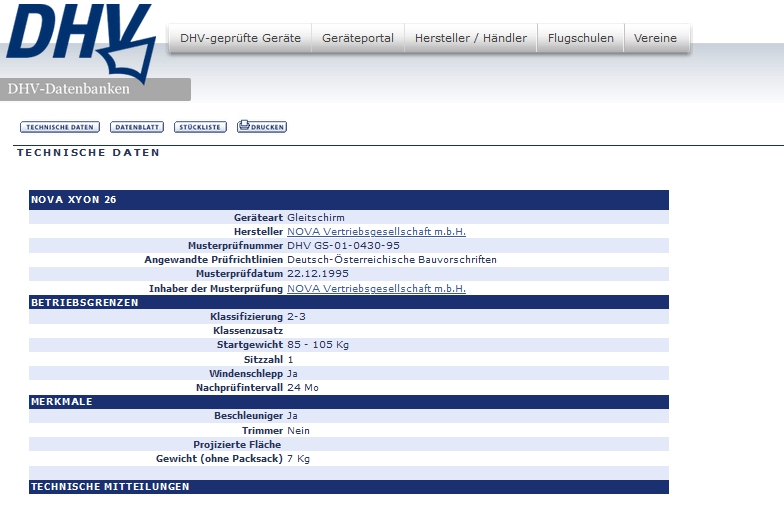Select Gewicht value 7 Kg
The image size is (784, 530).
[298, 458]
